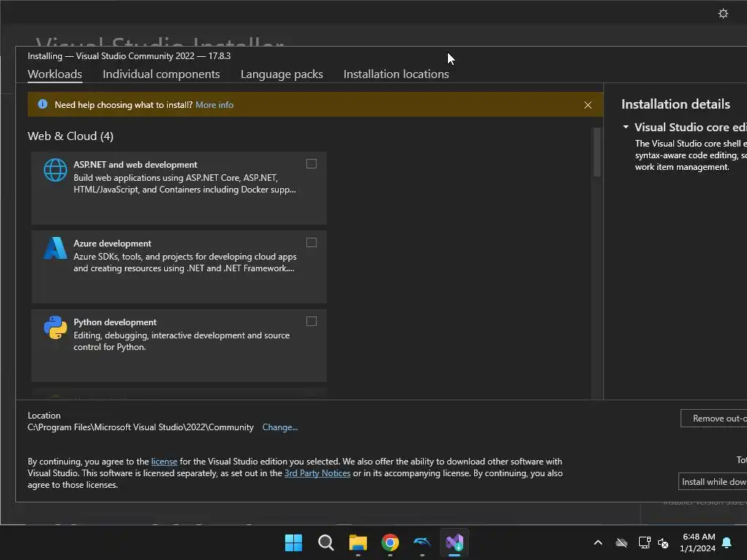Open Install while downloading dropdown
Screen dimensions: 747x560
pos(713,481)
